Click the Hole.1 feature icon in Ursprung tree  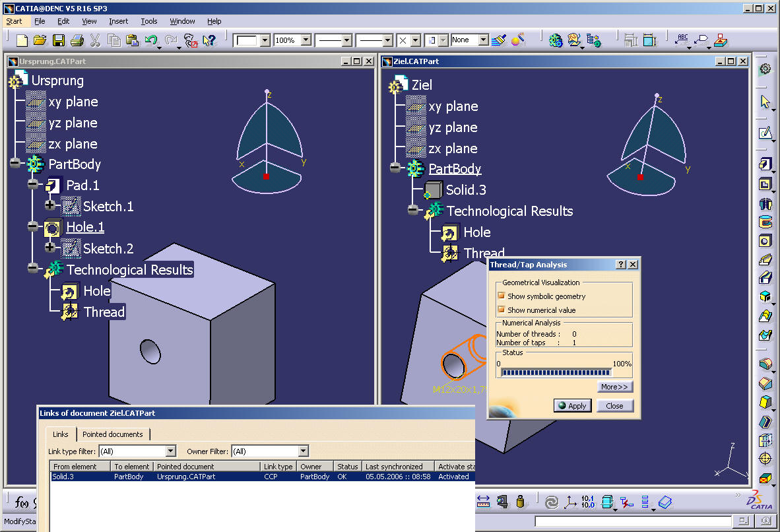[52, 228]
